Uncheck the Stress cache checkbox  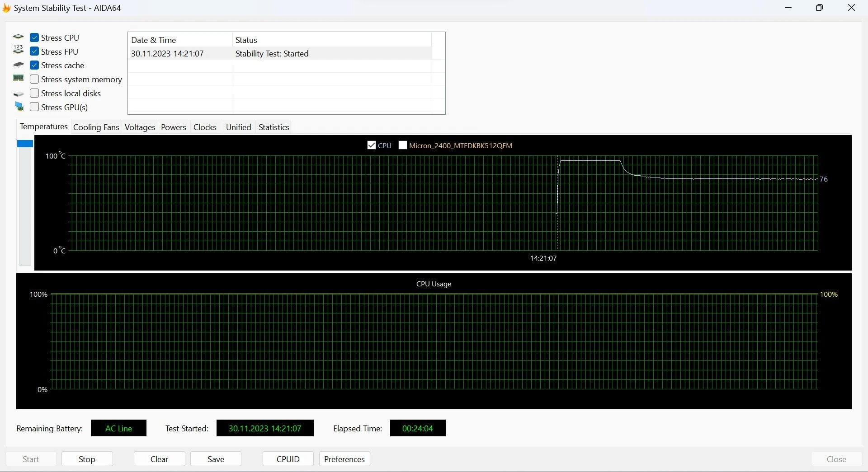34,65
